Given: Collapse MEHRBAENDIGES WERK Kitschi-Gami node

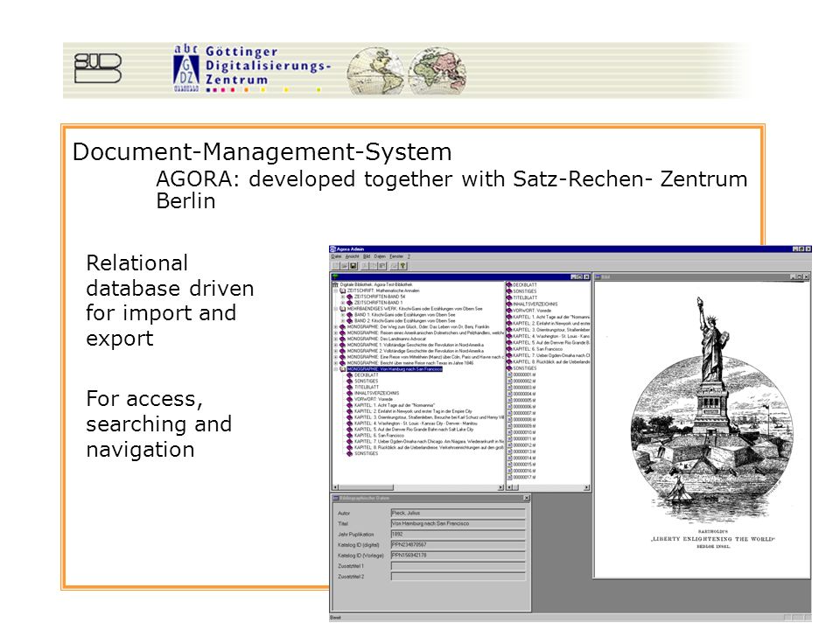Looking at the screenshot, I should 336,309.
